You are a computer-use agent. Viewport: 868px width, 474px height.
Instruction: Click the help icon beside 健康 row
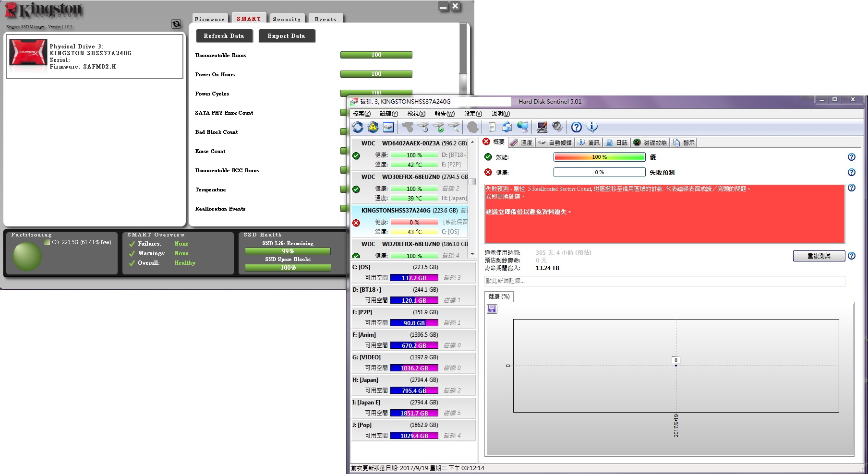[851, 172]
